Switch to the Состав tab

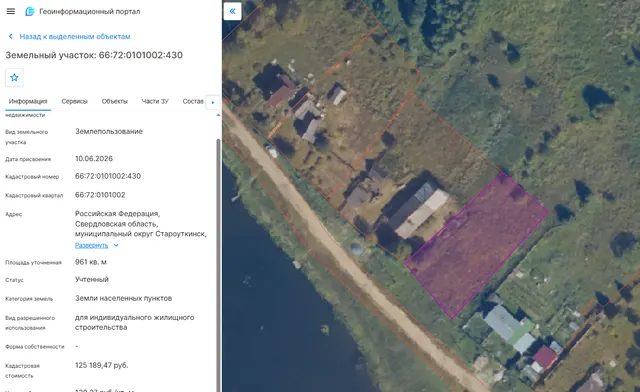193,101
